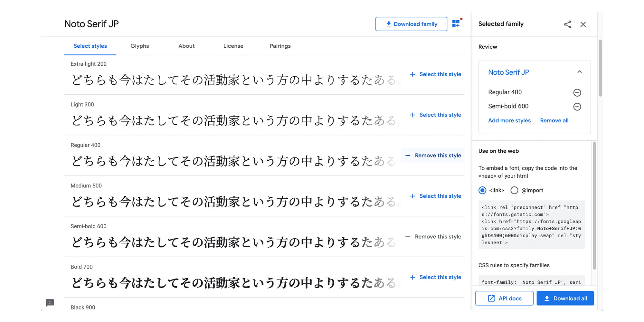Open the feedback icon at bottom left
The height and width of the screenshot is (322, 644).
[50, 303]
